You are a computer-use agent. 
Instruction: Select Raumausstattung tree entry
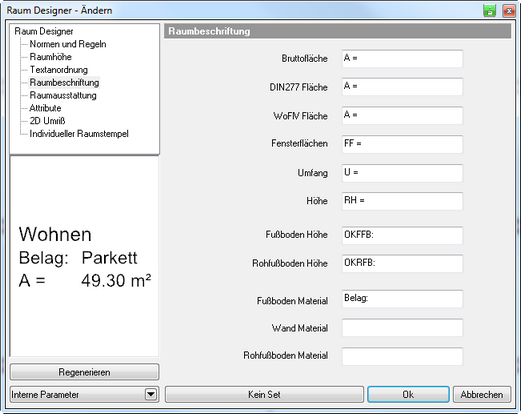(x=63, y=95)
